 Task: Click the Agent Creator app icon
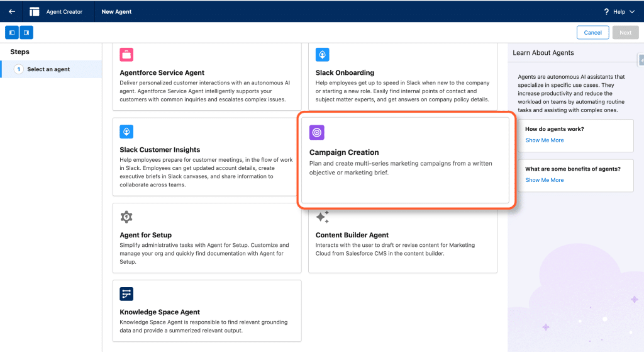click(x=35, y=11)
